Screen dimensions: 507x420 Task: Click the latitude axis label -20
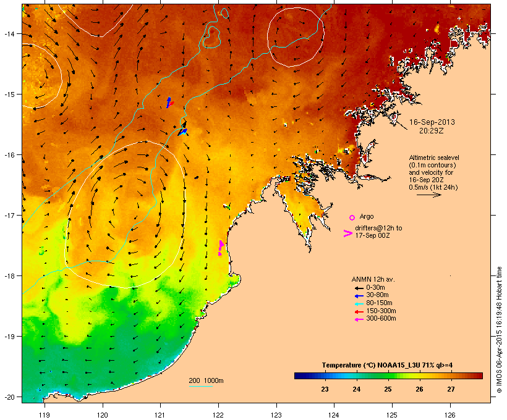(9, 397)
